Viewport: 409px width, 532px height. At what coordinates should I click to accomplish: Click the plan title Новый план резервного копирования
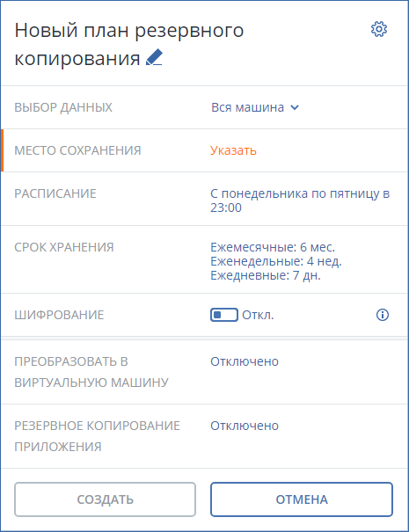pyautogui.click(x=129, y=44)
